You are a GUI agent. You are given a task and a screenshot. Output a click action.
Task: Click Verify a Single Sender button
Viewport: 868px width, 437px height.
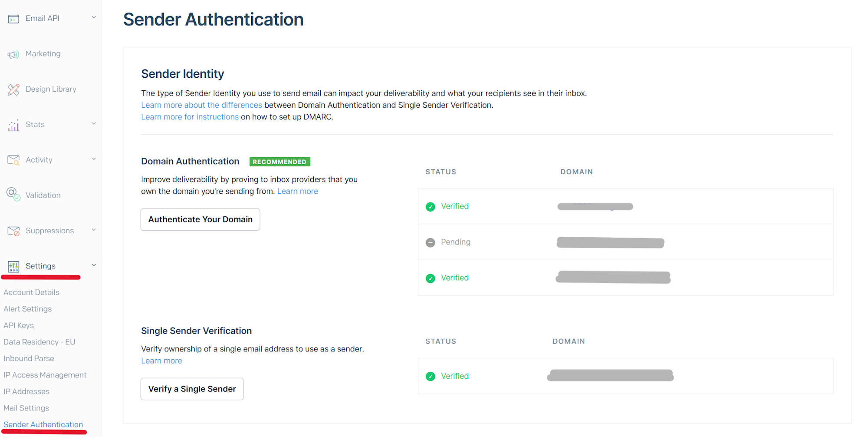click(192, 389)
